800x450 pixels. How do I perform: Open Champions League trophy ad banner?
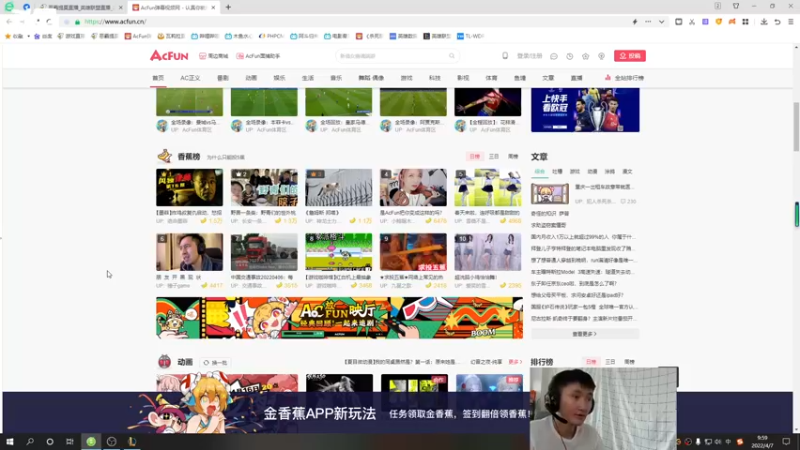[585, 110]
